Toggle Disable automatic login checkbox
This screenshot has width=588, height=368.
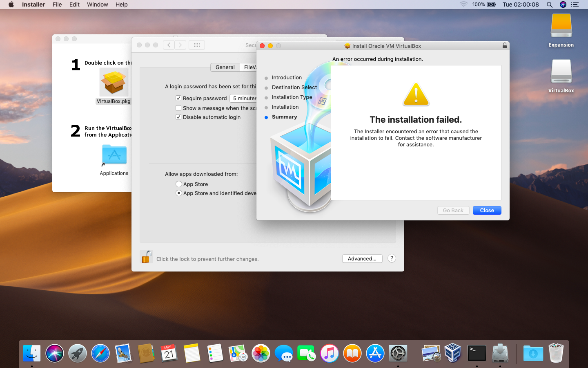[x=178, y=117]
